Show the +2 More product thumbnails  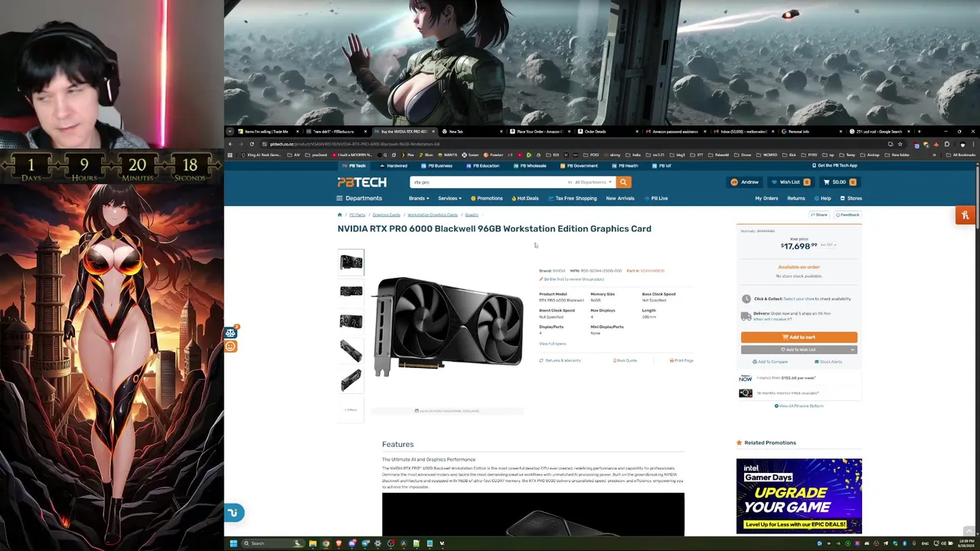pos(351,410)
